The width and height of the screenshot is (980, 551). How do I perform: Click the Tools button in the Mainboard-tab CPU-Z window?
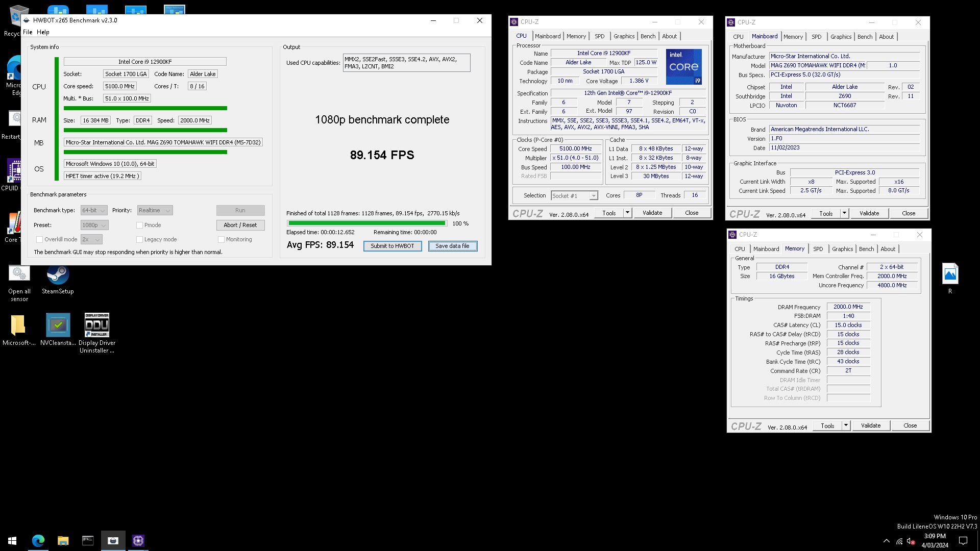tap(826, 213)
